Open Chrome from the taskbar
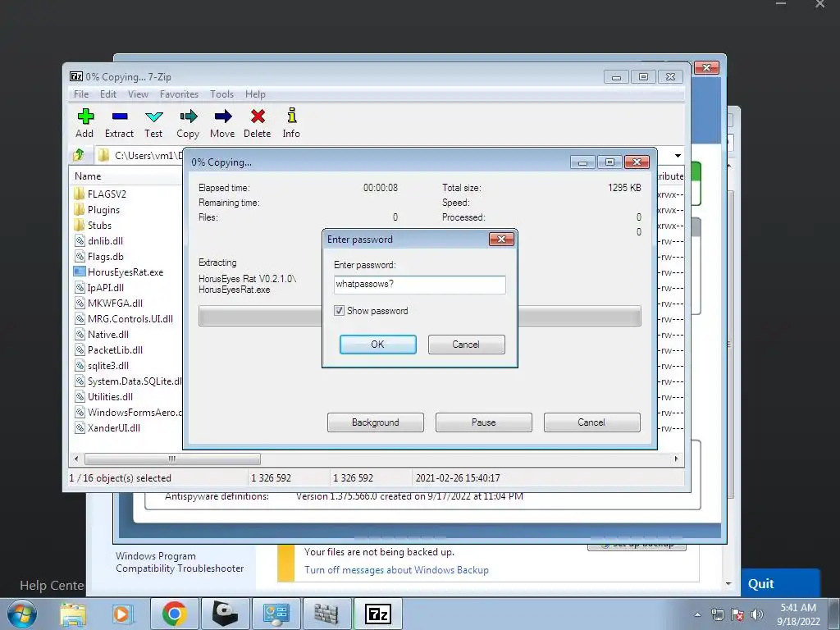 coord(174,614)
